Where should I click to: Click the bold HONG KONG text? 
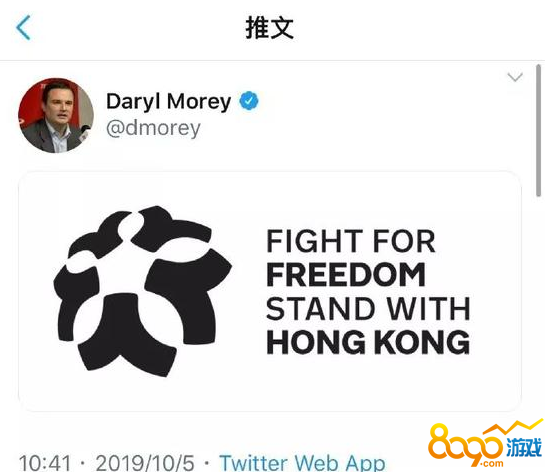pos(368,342)
